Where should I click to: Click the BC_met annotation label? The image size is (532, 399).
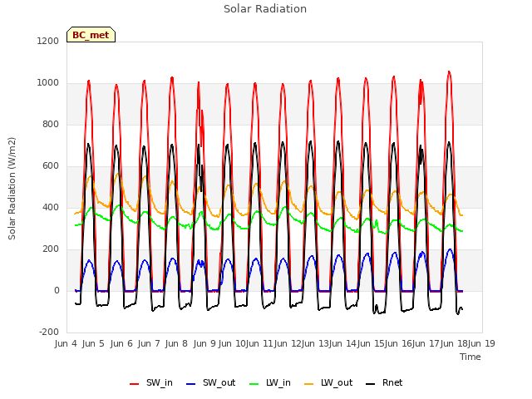pyautogui.click(x=91, y=35)
